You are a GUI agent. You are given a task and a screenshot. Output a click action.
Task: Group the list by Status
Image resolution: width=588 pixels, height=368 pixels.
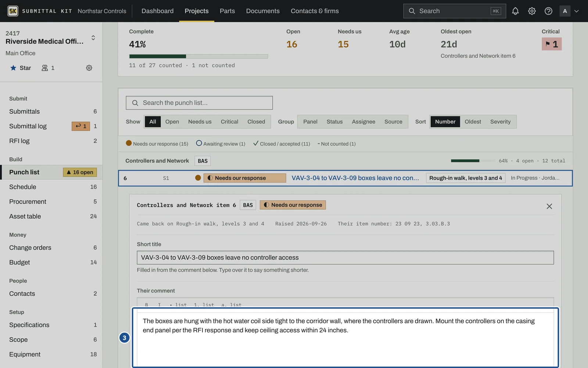[334, 122]
